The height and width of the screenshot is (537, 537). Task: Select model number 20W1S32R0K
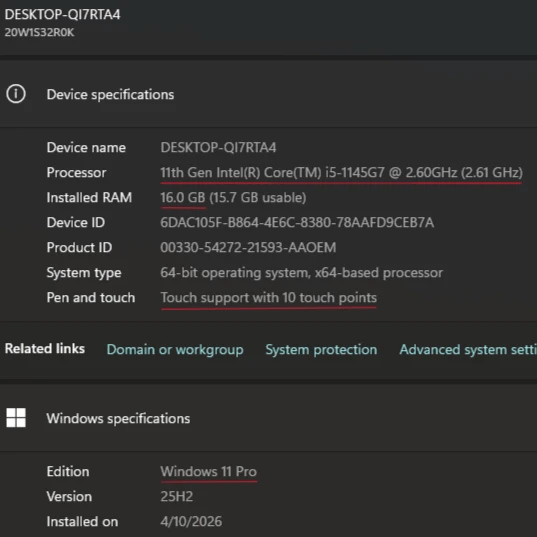[39, 32]
